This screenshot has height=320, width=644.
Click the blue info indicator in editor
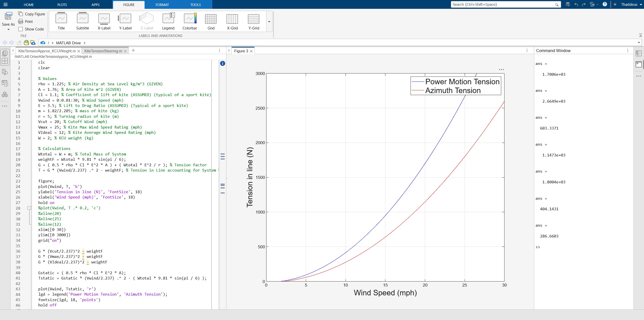(223, 63)
